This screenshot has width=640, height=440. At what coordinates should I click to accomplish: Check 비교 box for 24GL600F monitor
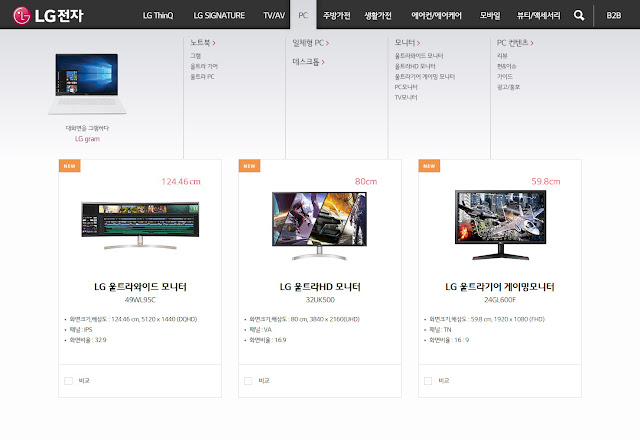pyautogui.click(x=428, y=381)
